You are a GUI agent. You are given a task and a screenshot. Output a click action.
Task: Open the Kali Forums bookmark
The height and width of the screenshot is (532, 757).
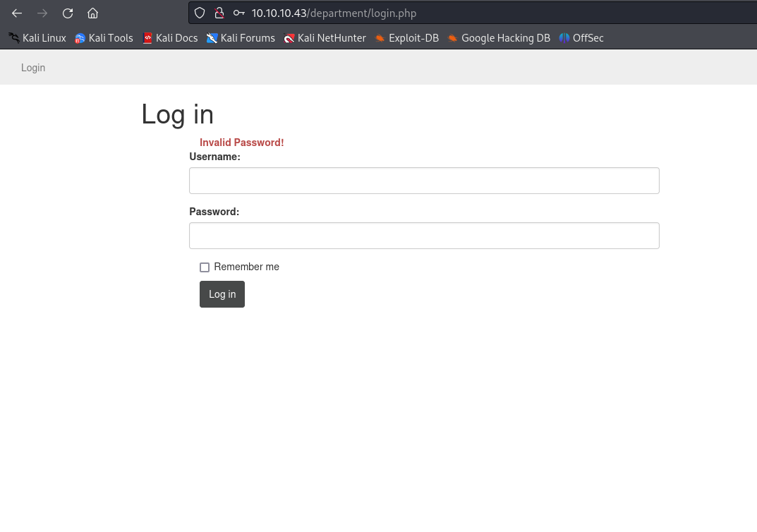click(241, 38)
